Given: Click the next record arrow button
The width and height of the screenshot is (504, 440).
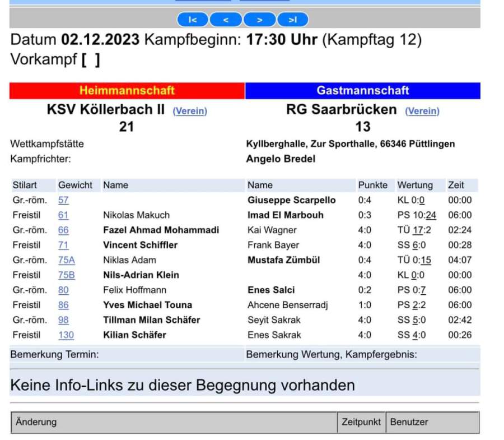Looking at the screenshot, I should pyautogui.click(x=259, y=20).
